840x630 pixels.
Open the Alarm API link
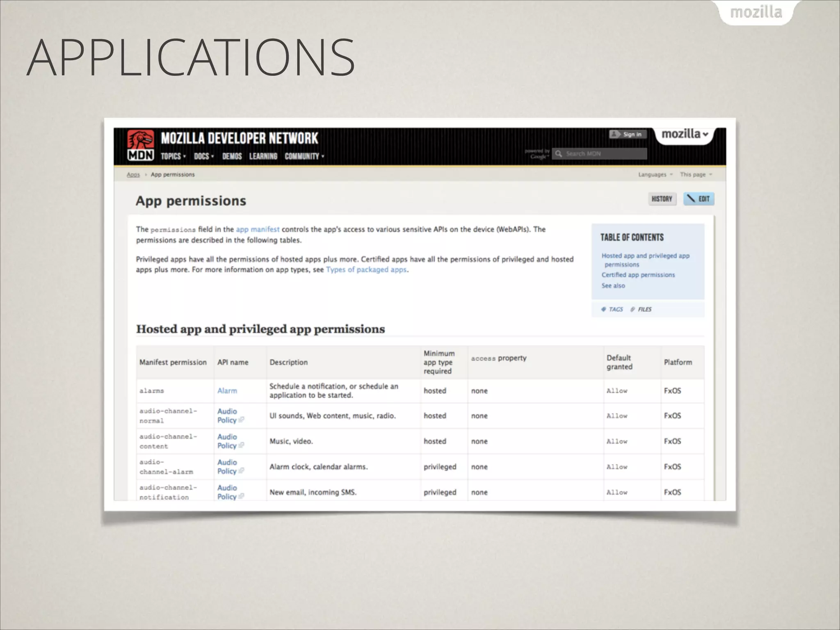coord(227,391)
